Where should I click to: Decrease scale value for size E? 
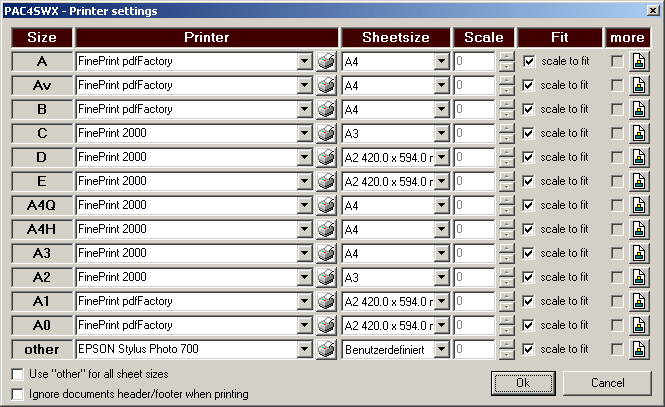(x=506, y=187)
